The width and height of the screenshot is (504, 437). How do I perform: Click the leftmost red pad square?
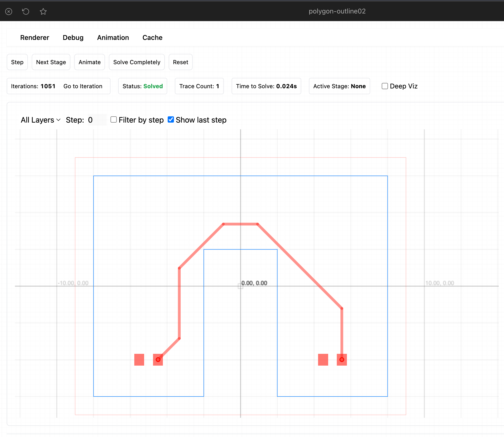(139, 360)
